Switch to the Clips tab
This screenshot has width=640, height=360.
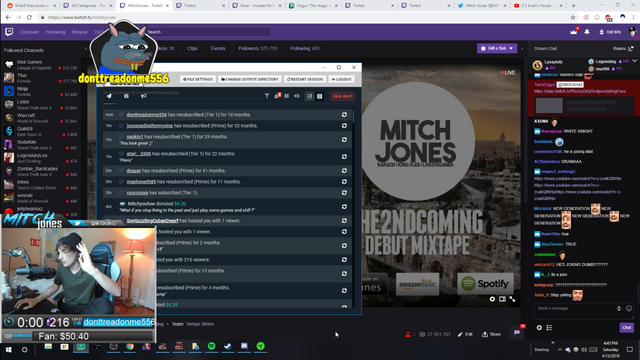[x=192, y=48]
